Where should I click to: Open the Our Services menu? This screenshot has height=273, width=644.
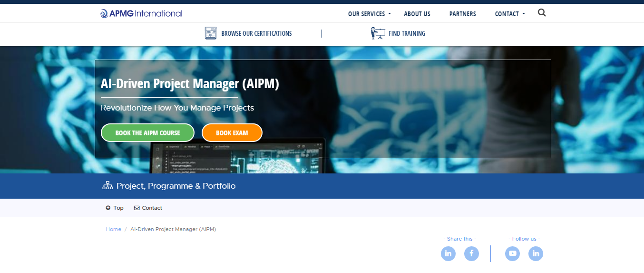click(x=366, y=14)
